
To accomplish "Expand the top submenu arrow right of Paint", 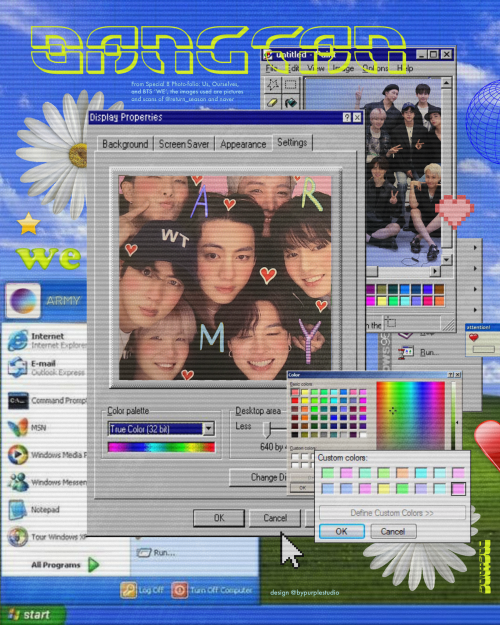I will pyautogui.click(x=475, y=248).
